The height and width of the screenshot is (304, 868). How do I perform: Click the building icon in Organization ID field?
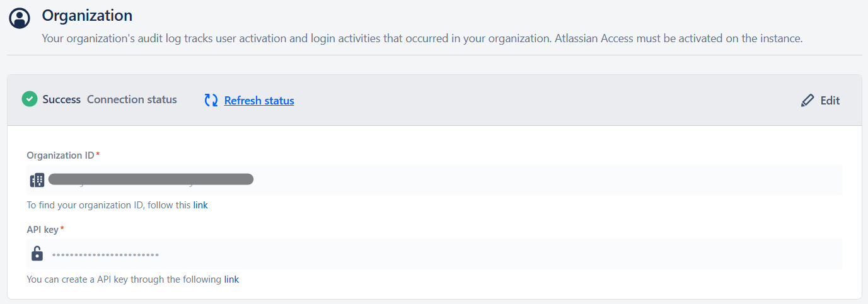pyautogui.click(x=37, y=180)
